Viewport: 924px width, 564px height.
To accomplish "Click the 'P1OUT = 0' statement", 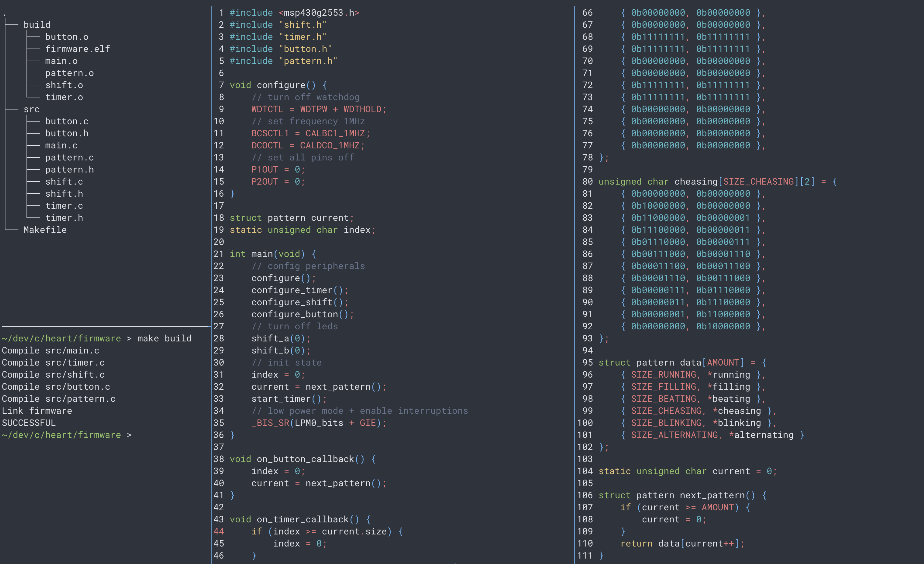I will click(278, 170).
